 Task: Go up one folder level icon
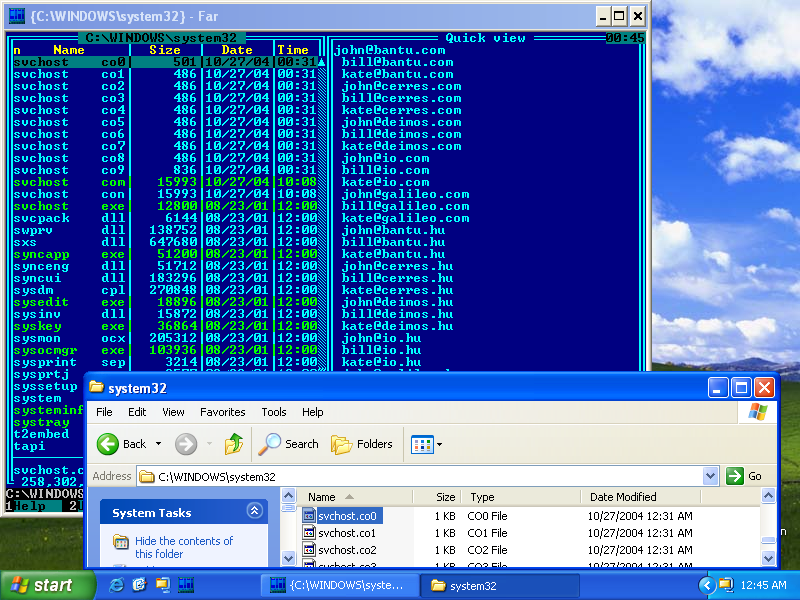click(x=234, y=443)
